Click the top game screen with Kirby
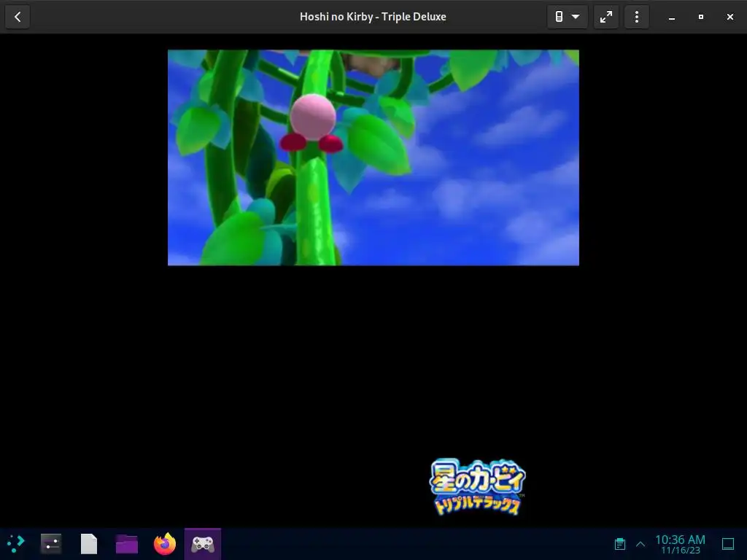This screenshot has height=560, width=747. tap(373, 157)
